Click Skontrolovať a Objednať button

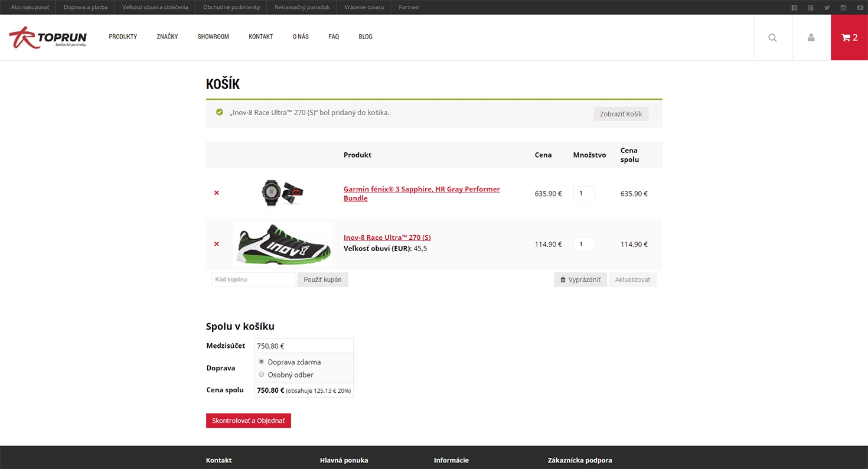click(249, 421)
